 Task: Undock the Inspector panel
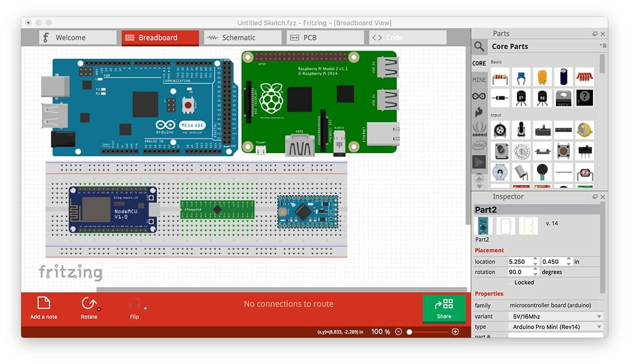(595, 197)
